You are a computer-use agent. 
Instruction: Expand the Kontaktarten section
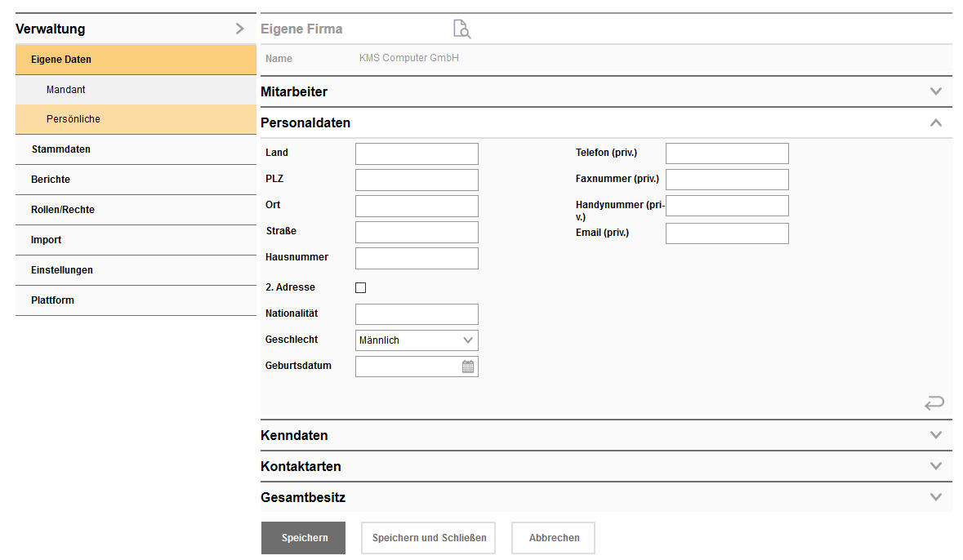[x=935, y=466]
